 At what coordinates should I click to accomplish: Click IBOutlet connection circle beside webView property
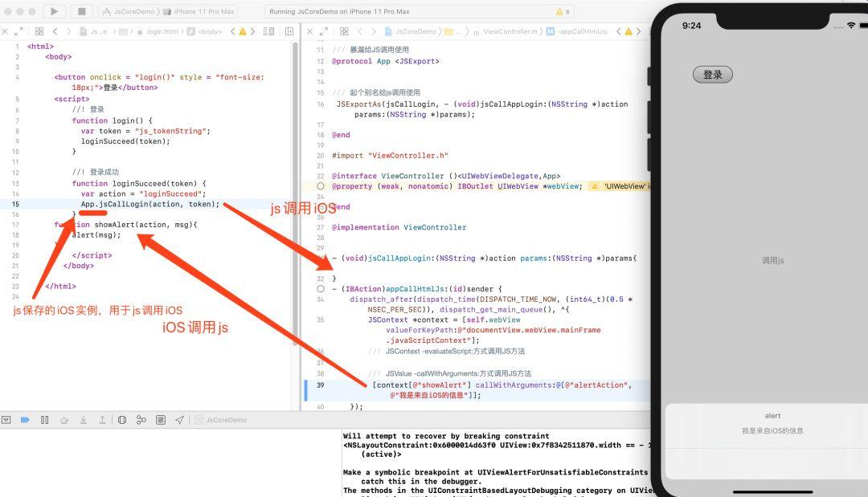click(x=321, y=186)
